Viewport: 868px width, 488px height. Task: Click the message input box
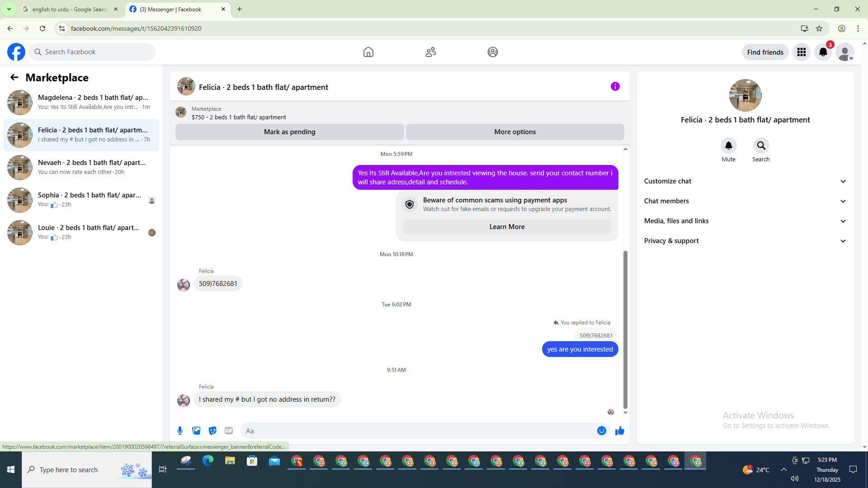[418, 431]
